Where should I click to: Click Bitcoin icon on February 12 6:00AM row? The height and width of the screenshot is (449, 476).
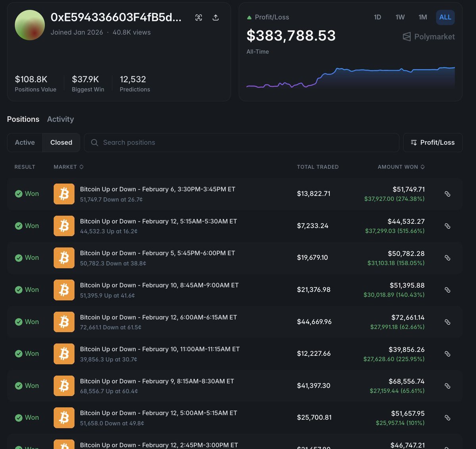point(64,322)
